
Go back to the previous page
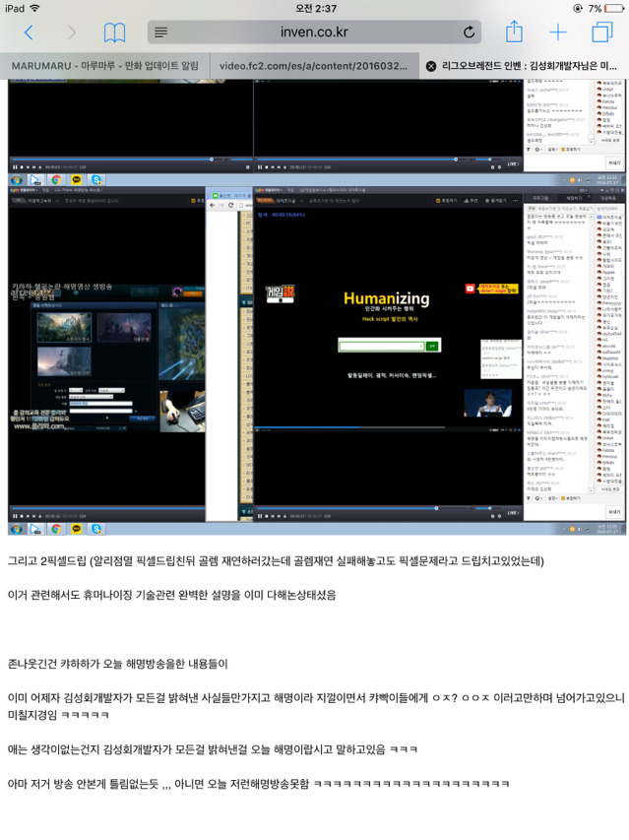(x=30, y=32)
